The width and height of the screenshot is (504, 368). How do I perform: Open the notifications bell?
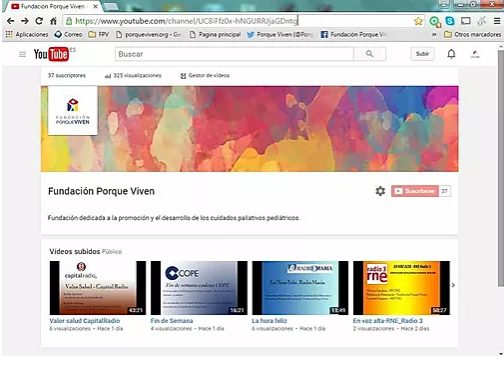(x=451, y=54)
